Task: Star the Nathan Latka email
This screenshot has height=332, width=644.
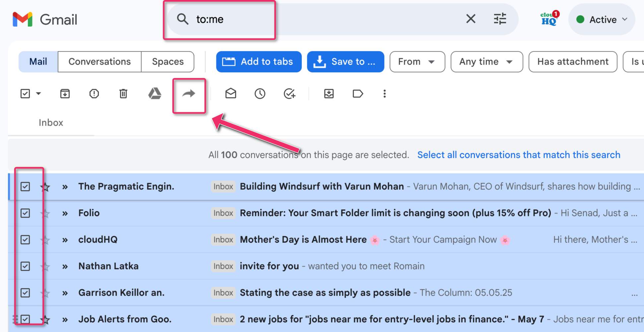Action: (x=45, y=267)
